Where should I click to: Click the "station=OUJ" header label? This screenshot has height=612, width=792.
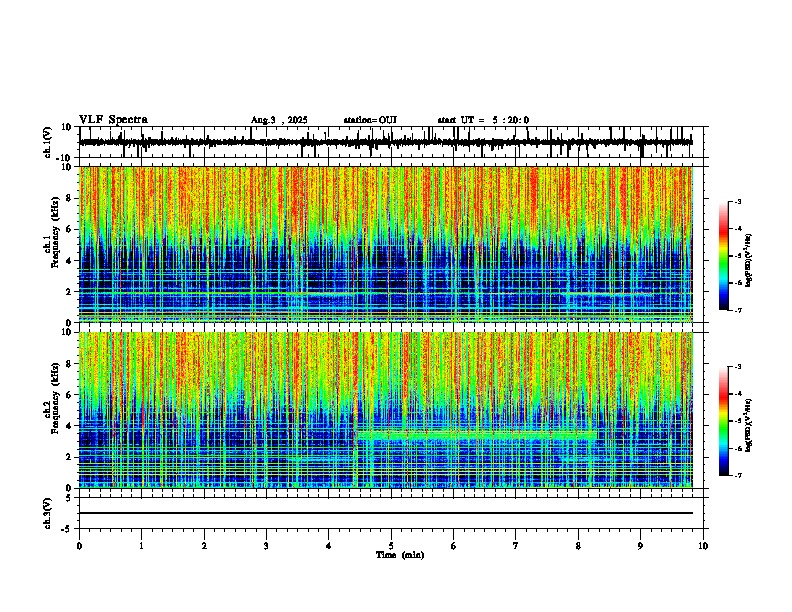point(370,120)
